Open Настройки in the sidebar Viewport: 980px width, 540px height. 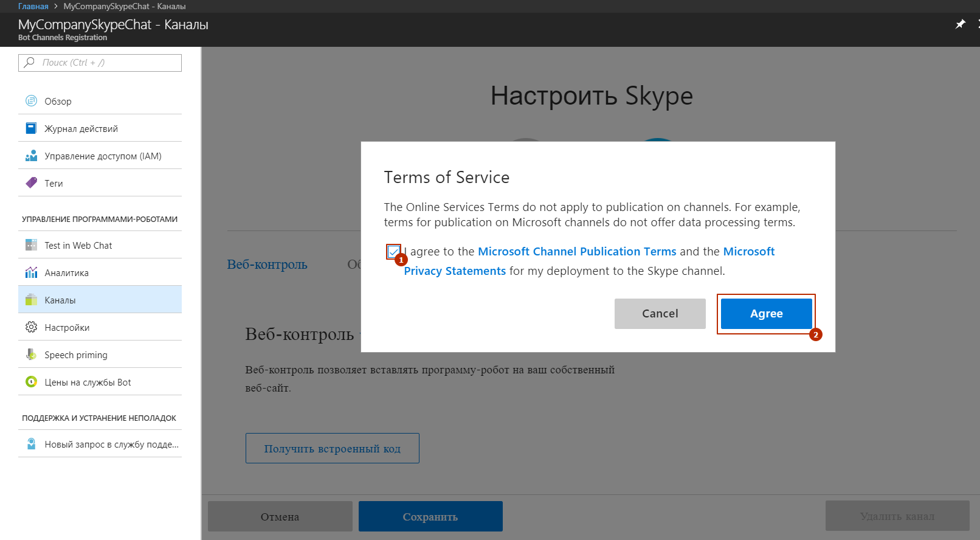click(x=100, y=327)
